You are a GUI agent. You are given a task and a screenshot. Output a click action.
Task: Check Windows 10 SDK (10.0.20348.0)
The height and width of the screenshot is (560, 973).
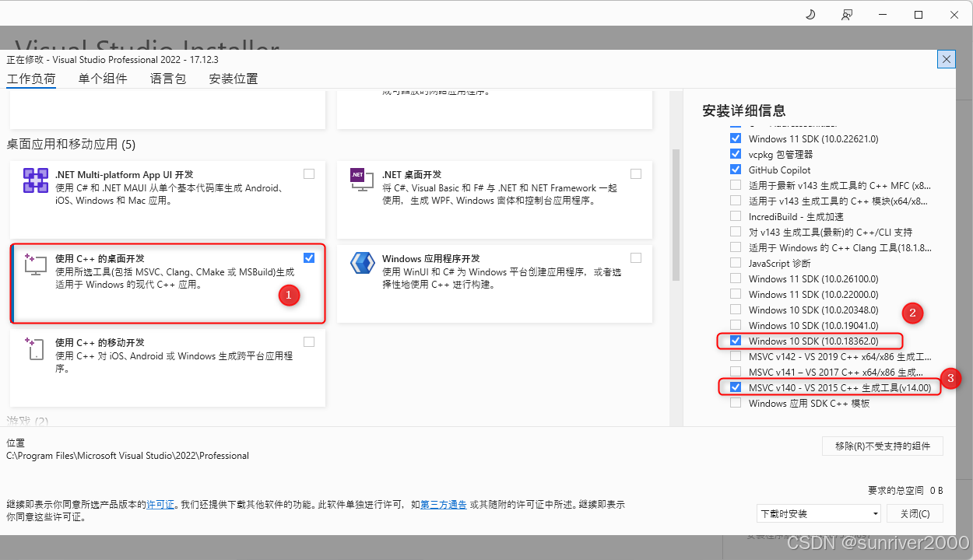tap(736, 310)
